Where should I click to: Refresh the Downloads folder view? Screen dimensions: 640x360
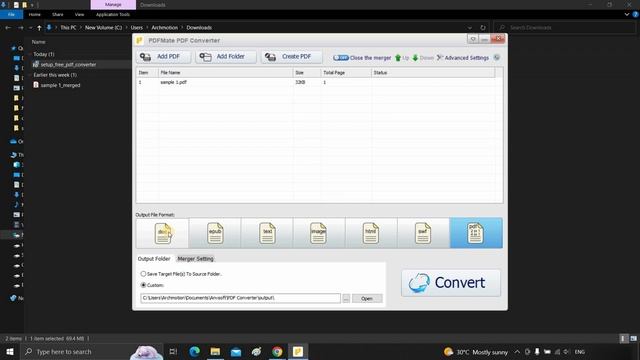[x=483, y=28]
